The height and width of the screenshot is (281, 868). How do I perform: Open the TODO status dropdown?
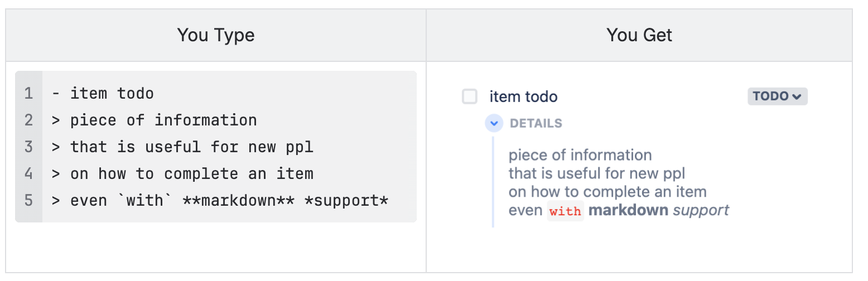(x=778, y=96)
